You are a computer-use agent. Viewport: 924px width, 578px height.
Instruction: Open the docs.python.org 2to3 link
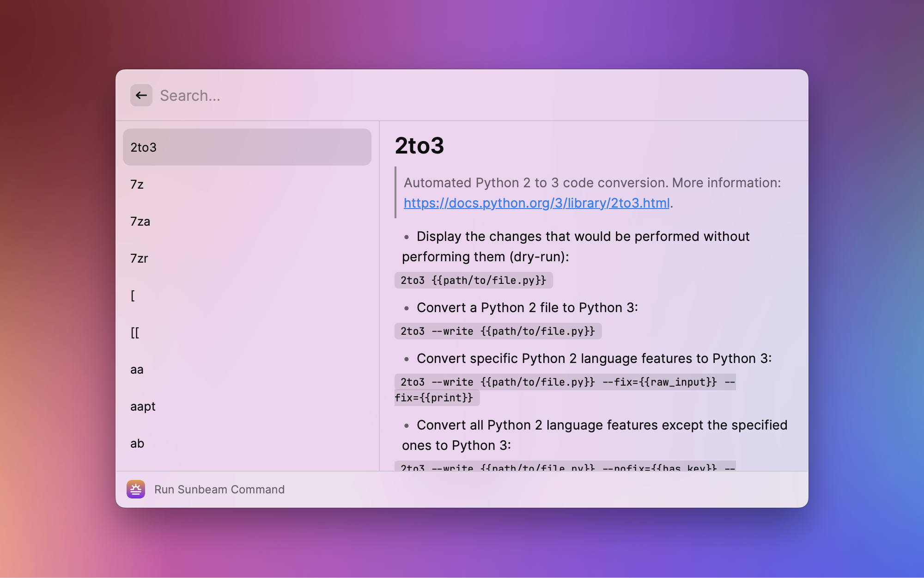536,203
